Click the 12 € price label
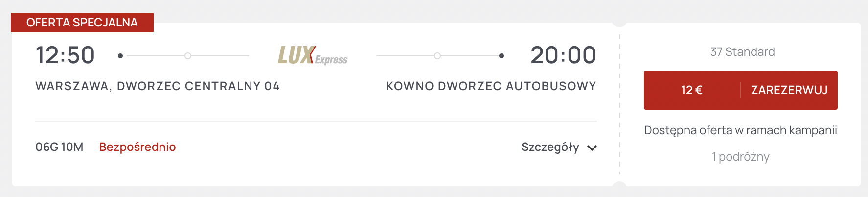This screenshot has height=197, width=868. [x=691, y=90]
